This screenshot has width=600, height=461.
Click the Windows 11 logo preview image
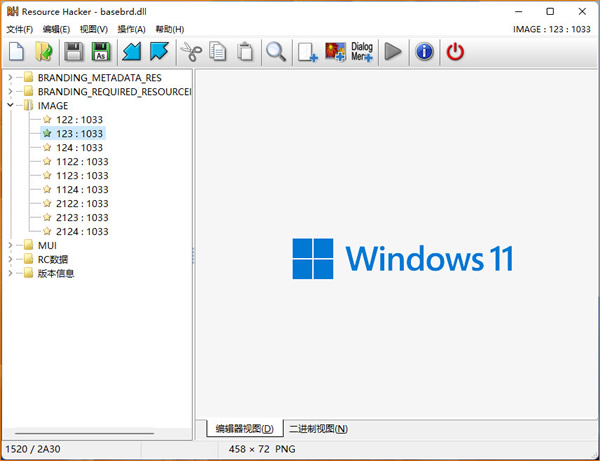click(403, 259)
